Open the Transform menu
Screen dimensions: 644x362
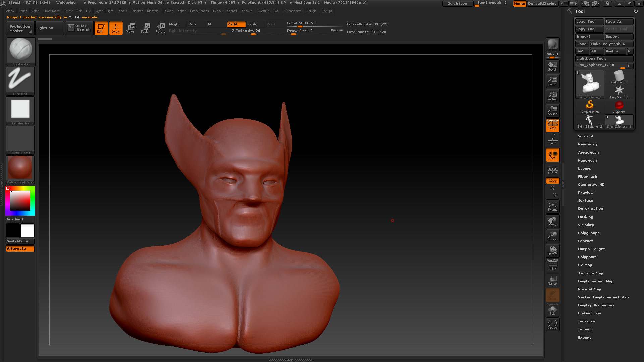[x=293, y=11]
